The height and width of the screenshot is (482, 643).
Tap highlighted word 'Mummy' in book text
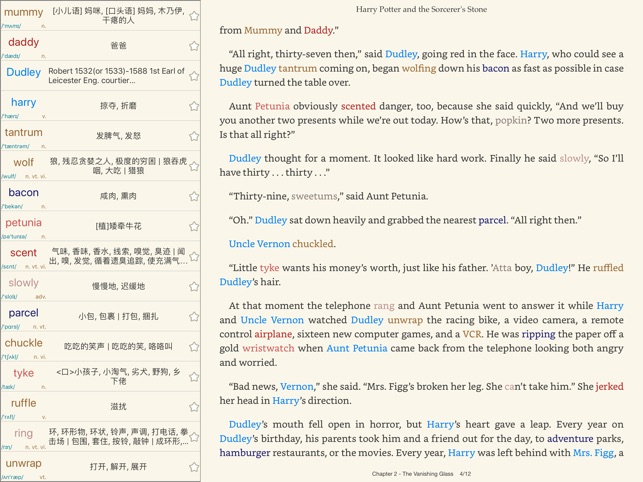263,30
